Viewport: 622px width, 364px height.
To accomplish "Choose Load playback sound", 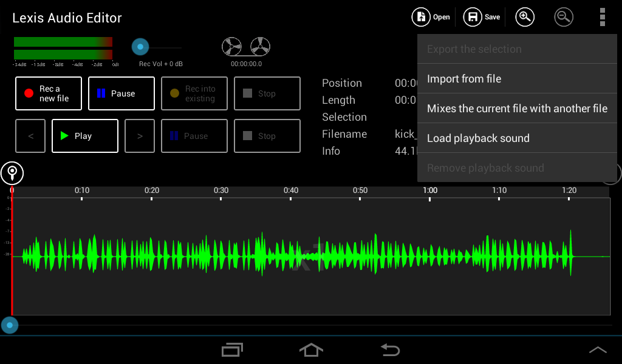I will point(518,138).
